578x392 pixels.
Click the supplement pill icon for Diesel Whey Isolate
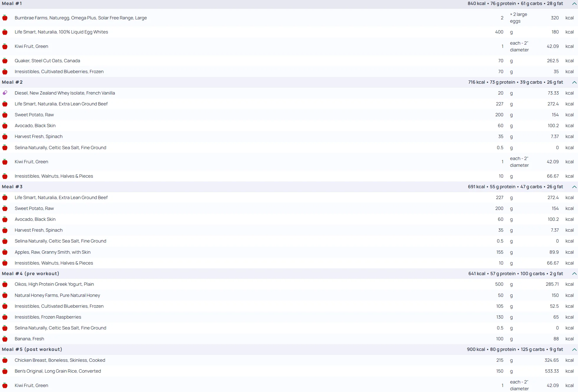tap(5, 93)
